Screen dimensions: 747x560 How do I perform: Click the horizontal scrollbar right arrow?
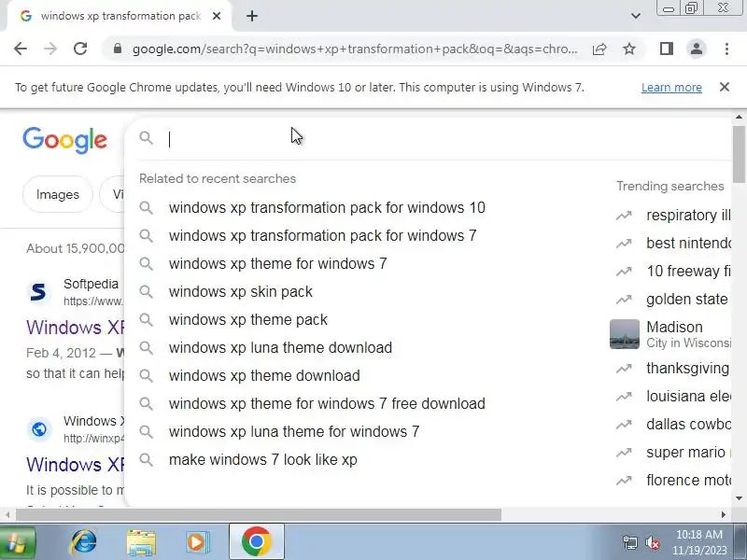pos(723,515)
